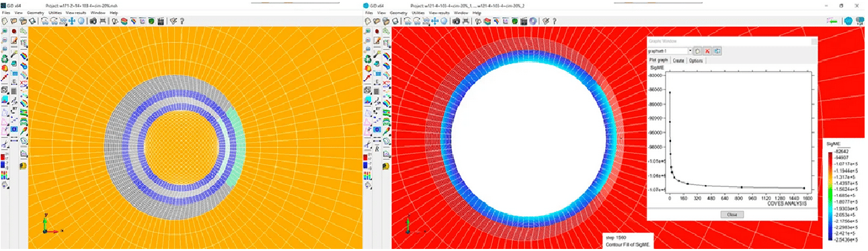
Task: Click the printer icon in left window toolbar
Action: pyautogui.click(x=103, y=21)
